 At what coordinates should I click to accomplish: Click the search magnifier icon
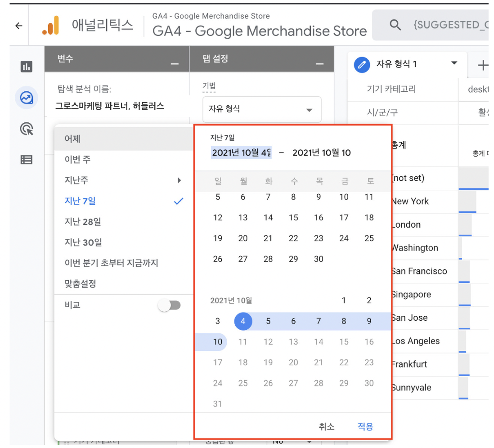pyautogui.click(x=395, y=25)
